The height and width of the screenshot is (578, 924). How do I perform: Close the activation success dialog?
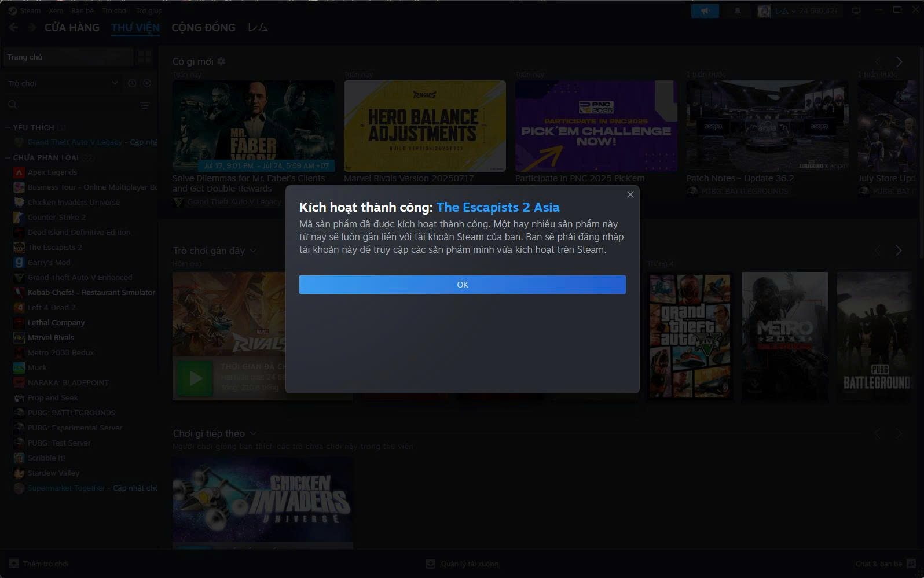pyautogui.click(x=630, y=194)
